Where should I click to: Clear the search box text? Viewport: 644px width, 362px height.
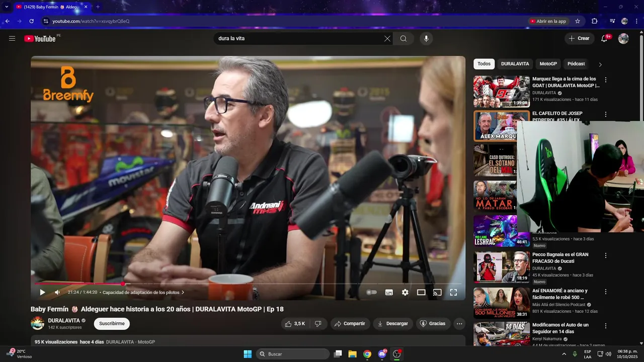point(387,38)
